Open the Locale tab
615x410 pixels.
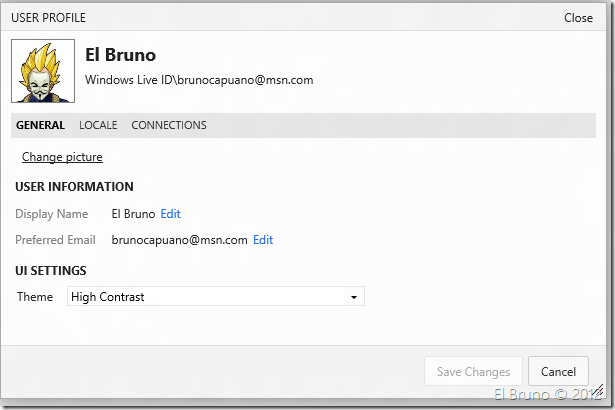[98, 125]
